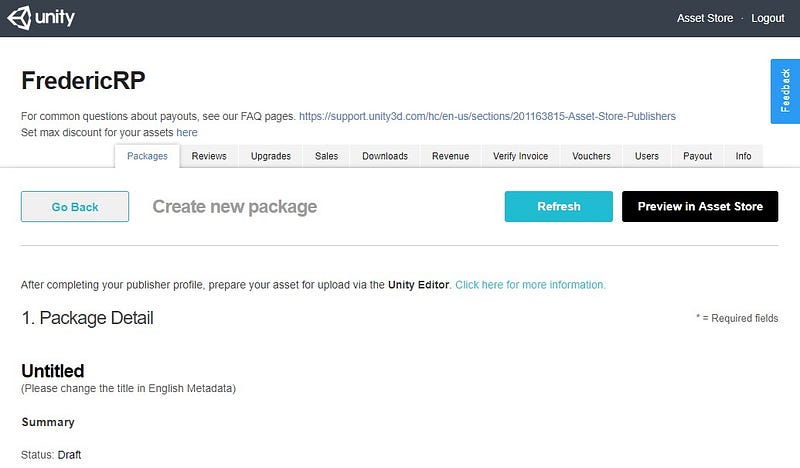Select the Info tab
This screenshot has width=800, height=468.
point(743,156)
